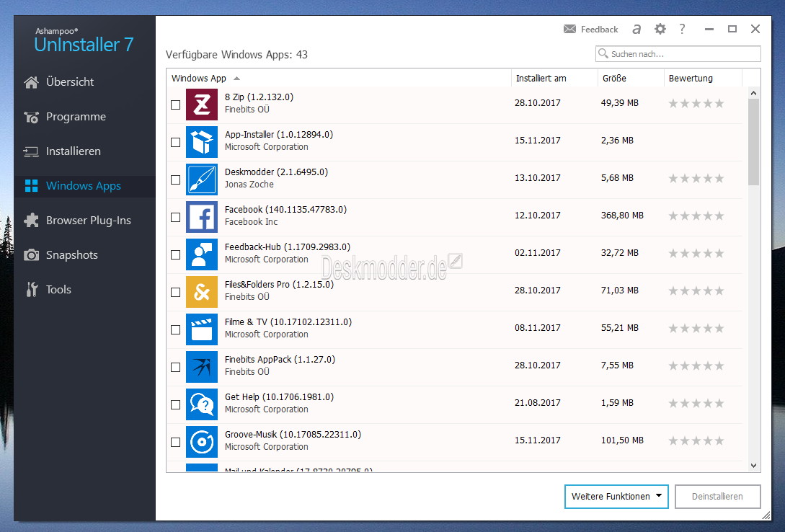785x532 pixels.
Task: Sort list by Größe column
Action: click(631, 78)
